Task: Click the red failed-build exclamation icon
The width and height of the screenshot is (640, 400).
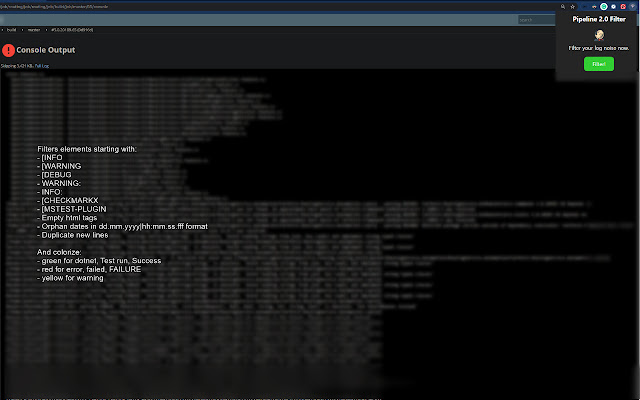Action: tap(8, 50)
